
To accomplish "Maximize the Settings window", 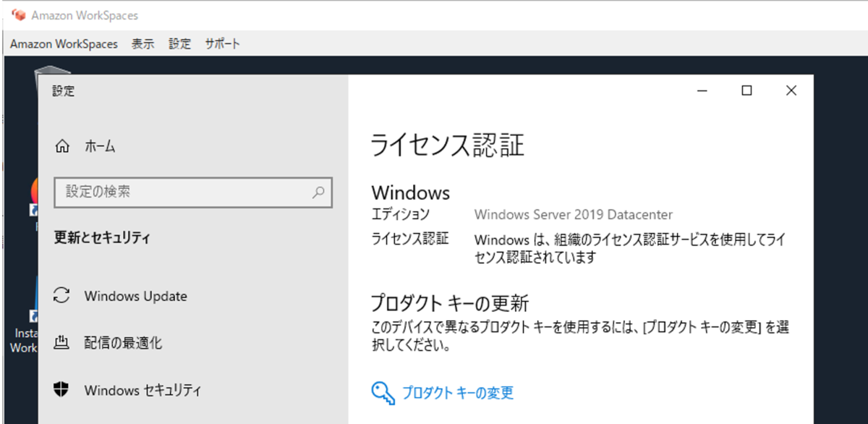I will (x=747, y=90).
